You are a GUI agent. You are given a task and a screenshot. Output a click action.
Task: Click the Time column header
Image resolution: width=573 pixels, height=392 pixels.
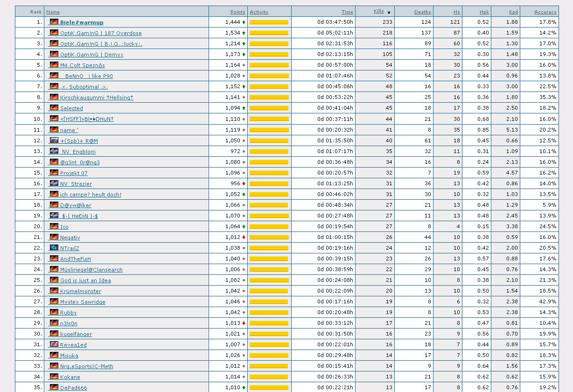(347, 12)
